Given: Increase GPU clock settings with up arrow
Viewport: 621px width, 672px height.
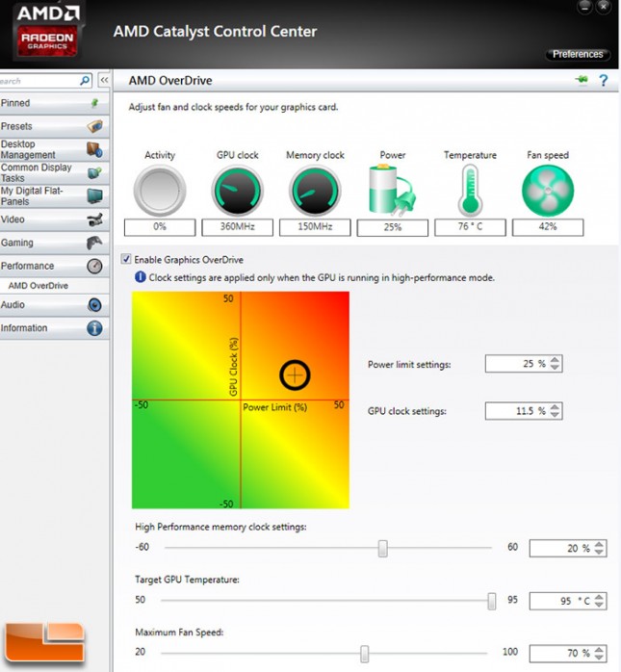Looking at the screenshot, I should (x=555, y=407).
